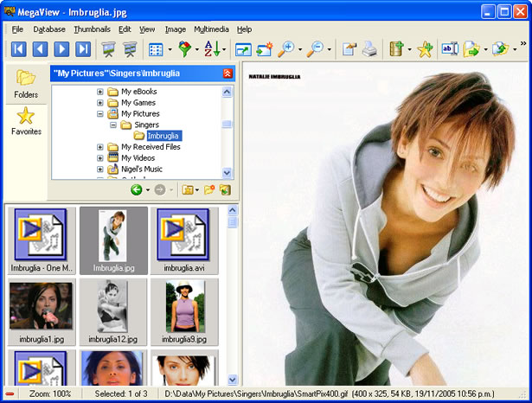Switch to the Favorites sidebar panel
Viewport: 532px width, 403px height.
(26, 120)
